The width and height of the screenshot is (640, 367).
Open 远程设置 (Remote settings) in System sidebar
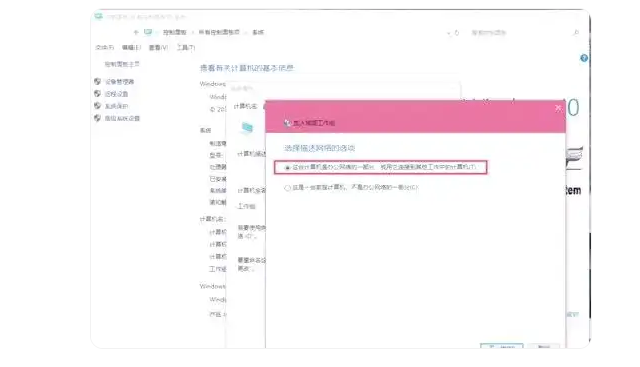117,94
